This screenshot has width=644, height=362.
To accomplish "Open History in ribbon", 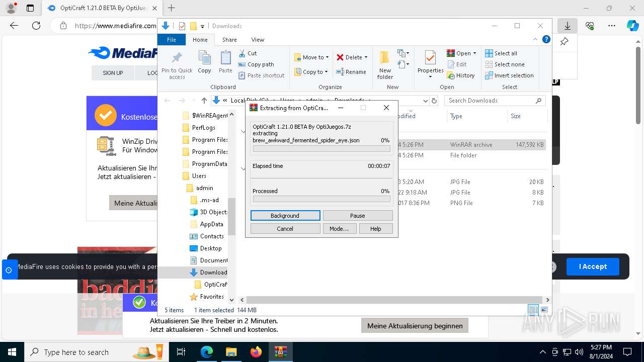I will click(460, 75).
